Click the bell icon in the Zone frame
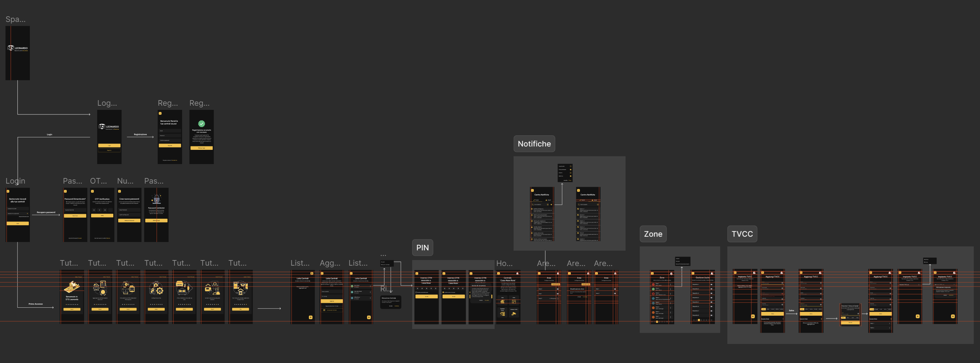 671,273
